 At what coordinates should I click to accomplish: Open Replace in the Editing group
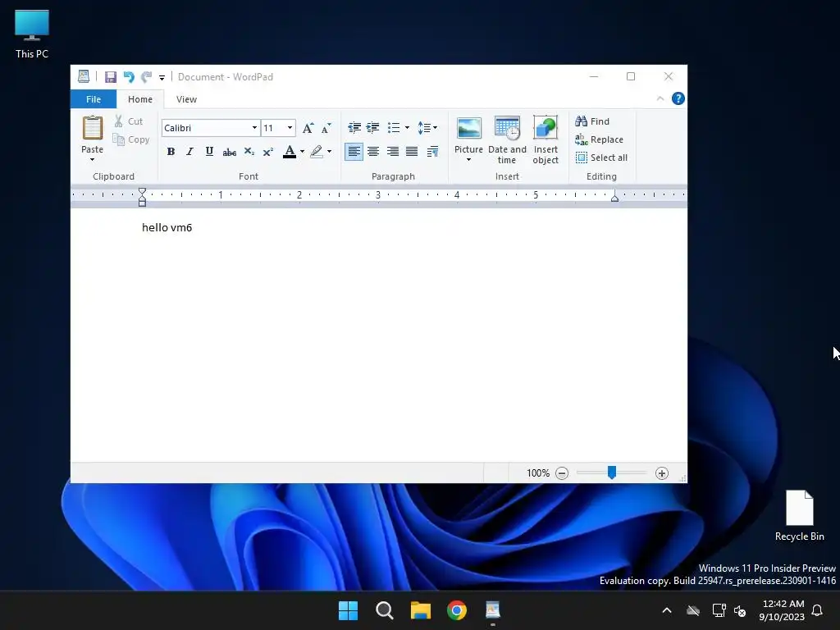pos(599,139)
